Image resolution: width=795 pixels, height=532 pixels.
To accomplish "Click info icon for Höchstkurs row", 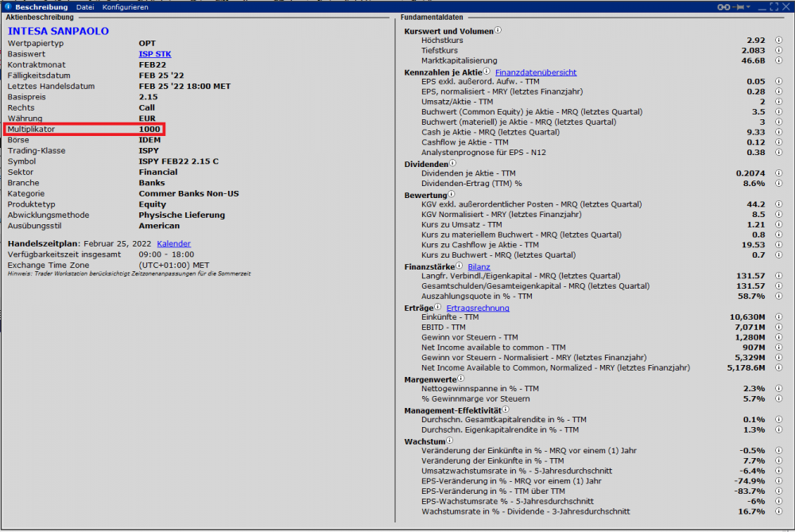I will tap(779, 40).
